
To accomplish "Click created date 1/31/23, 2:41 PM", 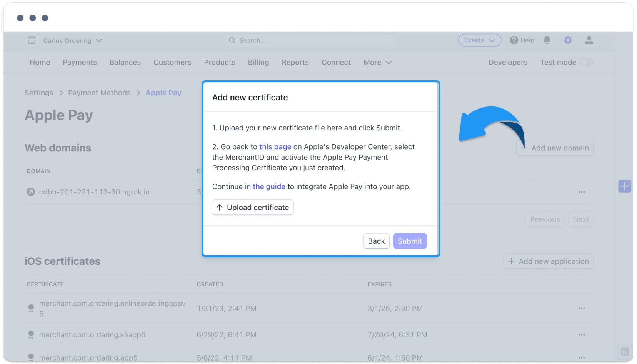I will (x=227, y=309).
